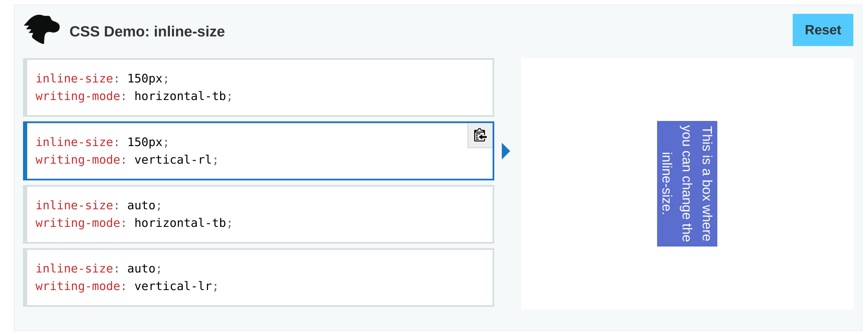Image resolution: width=868 pixels, height=334 pixels.
Task: Click the inline-size property name in first example
Action: [x=74, y=78]
